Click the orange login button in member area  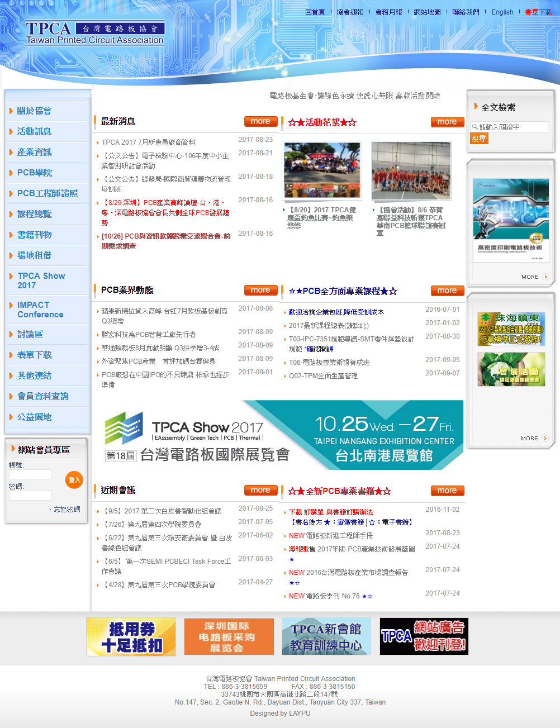(x=74, y=480)
